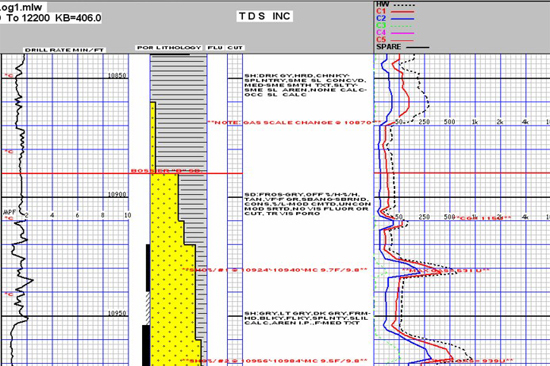Click the SPARE black line legend entry

point(402,47)
